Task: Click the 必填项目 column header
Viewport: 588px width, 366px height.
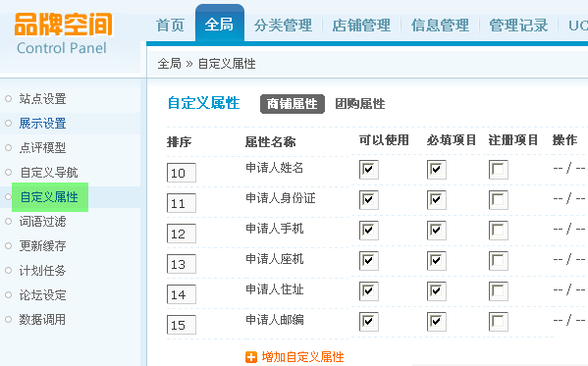Action: [x=452, y=140]
